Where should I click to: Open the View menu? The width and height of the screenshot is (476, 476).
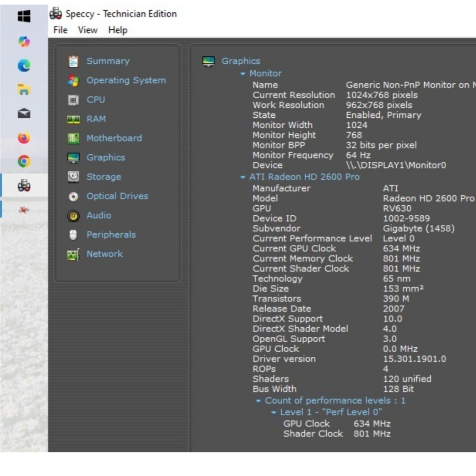[x=87, y=30]
